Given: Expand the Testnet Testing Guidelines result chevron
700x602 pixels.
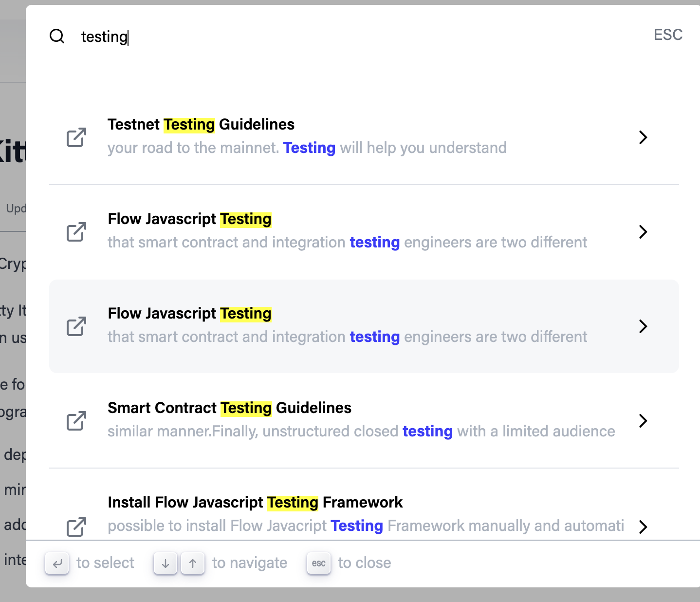Looking at the screenshot, I should pos(643,137).
